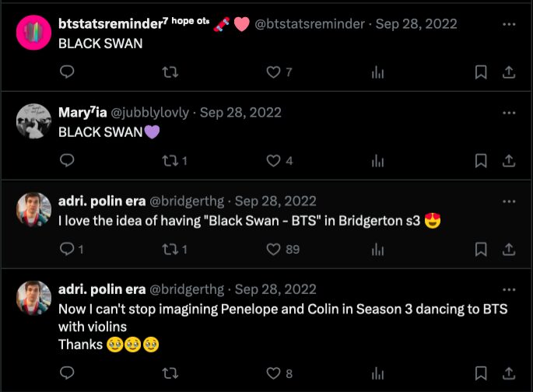Retweet the Bridgerton s3 Black Swan tweet
The image size is (533, 392).
(x=170, y=250)
